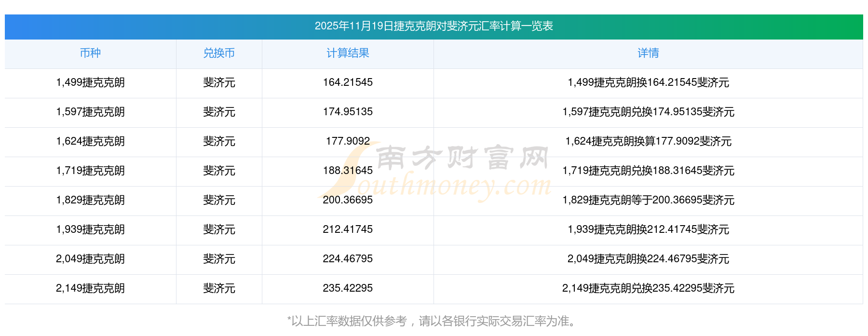The width and height of the screenshot is (868, 336).
Task: Click the result value 177.9092
Action: (x=348, y=141)
